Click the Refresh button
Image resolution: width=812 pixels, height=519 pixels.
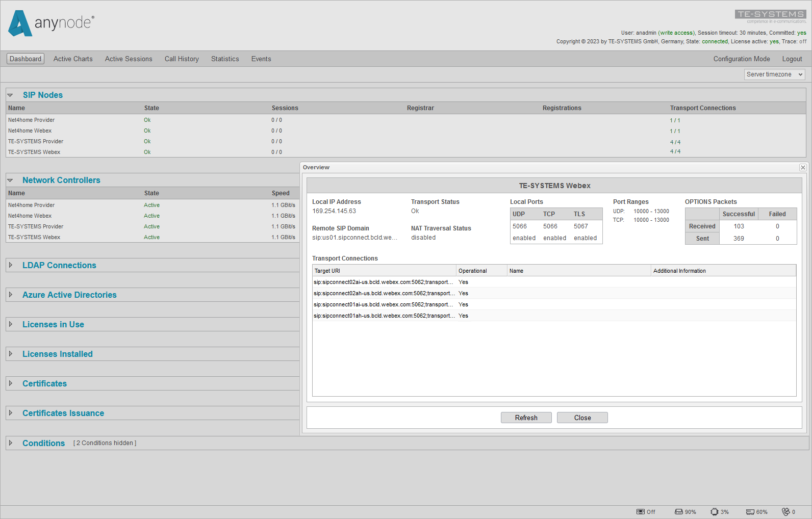point(526,418)
